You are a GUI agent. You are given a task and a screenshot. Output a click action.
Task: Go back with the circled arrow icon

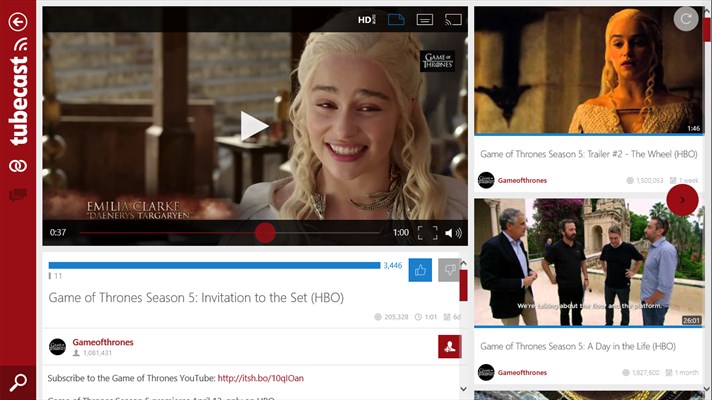(x=18, y=21)
